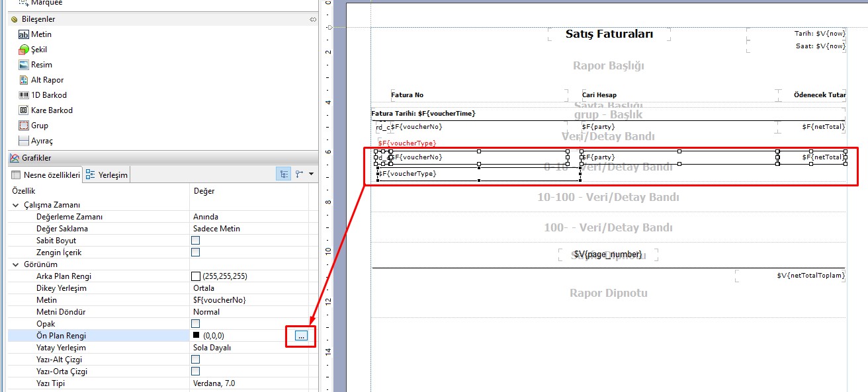Open the Nesne özellikleri tab
Viewport: 868px width, 392px height.
tap(46, 175)
